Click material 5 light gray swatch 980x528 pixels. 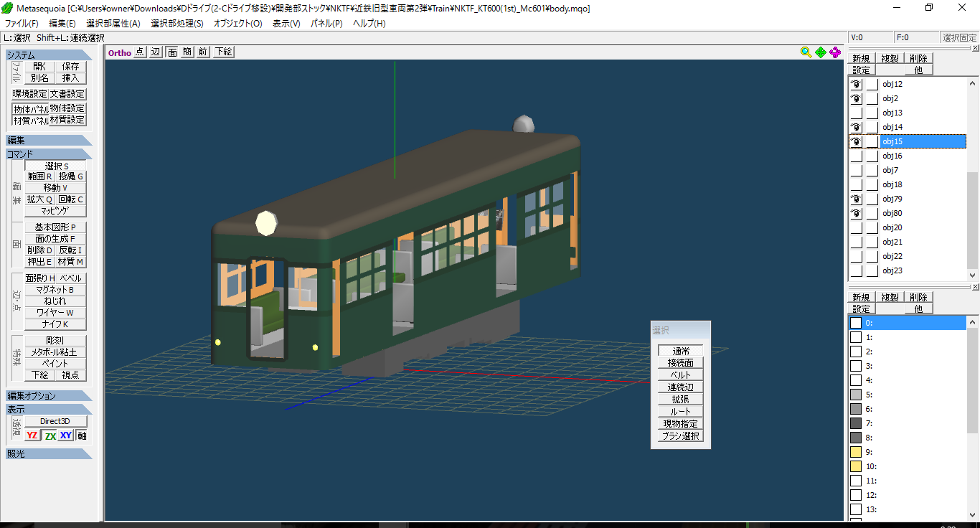[x=856, y=395]
